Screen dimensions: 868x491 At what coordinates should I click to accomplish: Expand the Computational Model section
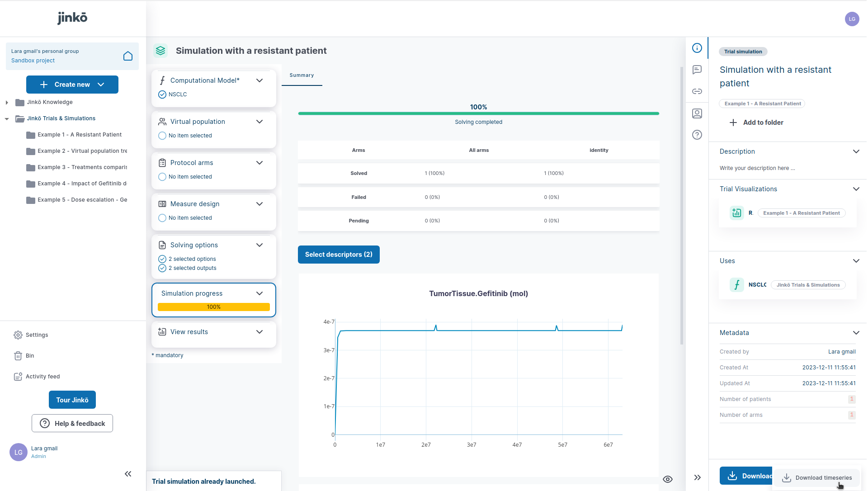pos(259,80)
